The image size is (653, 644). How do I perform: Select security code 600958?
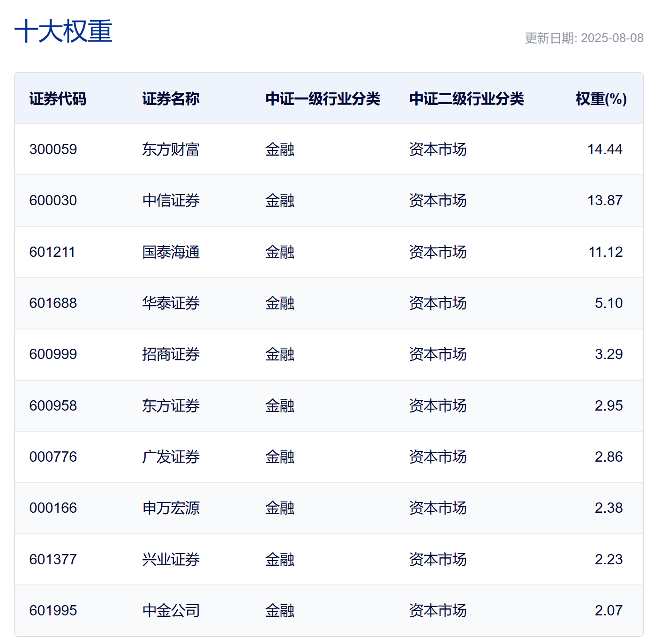click(x=53, y=406)
